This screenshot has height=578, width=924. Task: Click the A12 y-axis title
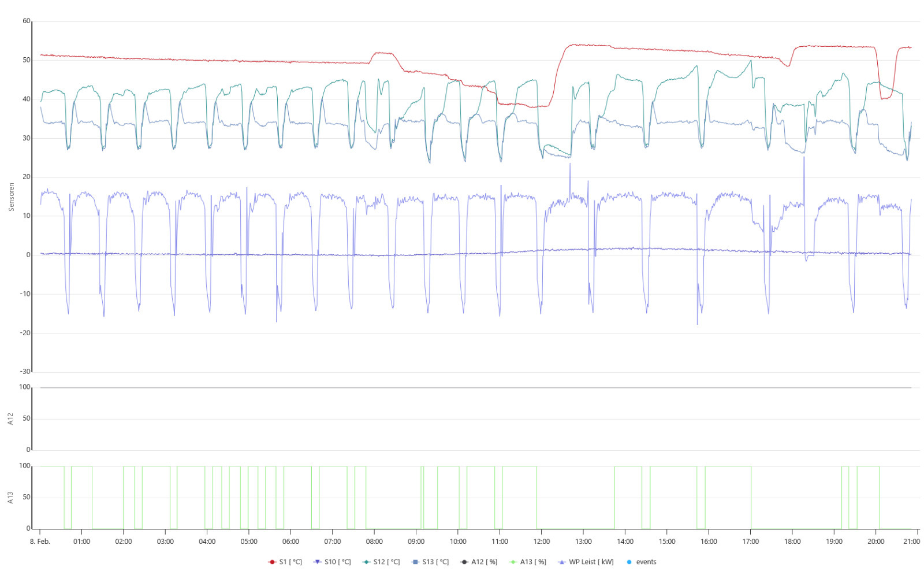(x=10, y=419)
